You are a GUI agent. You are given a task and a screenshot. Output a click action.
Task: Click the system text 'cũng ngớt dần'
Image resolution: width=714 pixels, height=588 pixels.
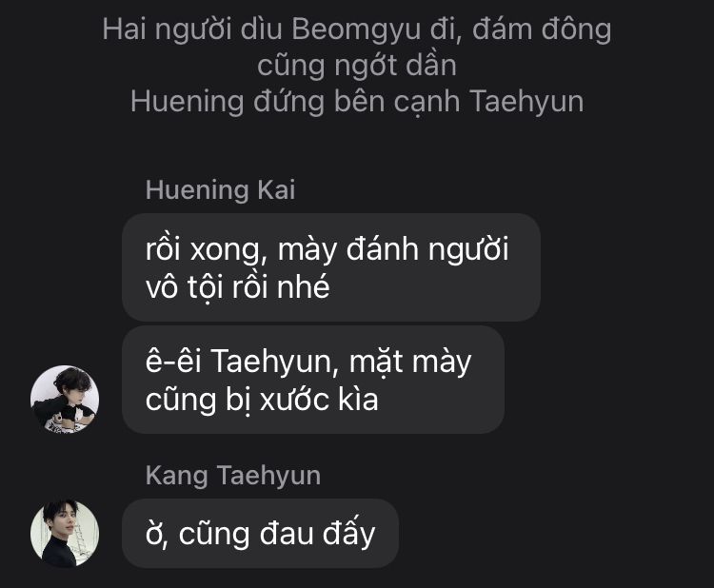click(357, 66)
